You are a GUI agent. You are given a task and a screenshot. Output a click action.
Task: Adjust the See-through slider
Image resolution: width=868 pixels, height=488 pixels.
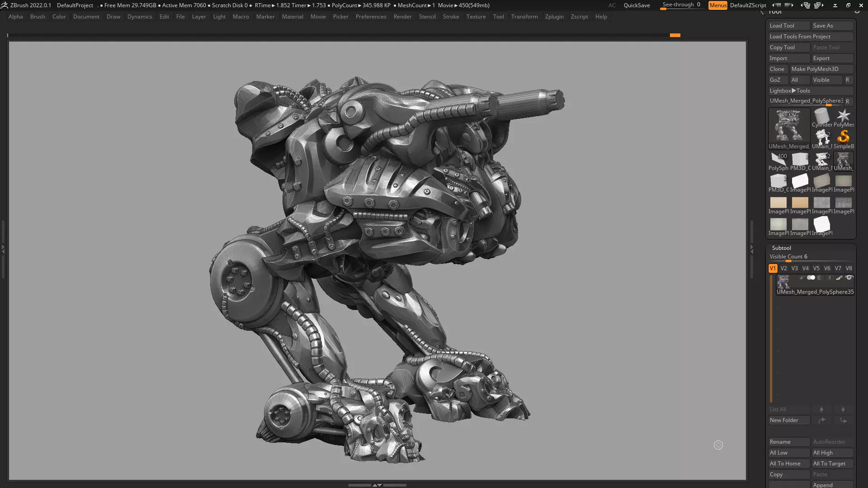[x=681, y=5]
